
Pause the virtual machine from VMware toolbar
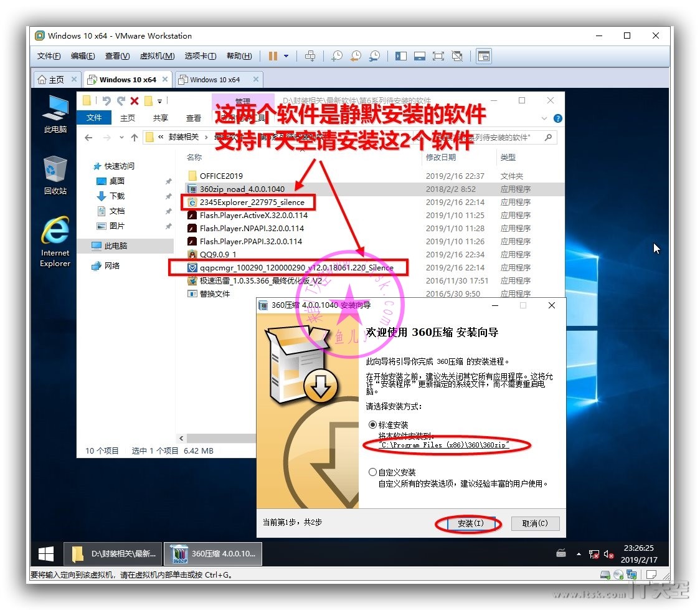tap(273, 56)
